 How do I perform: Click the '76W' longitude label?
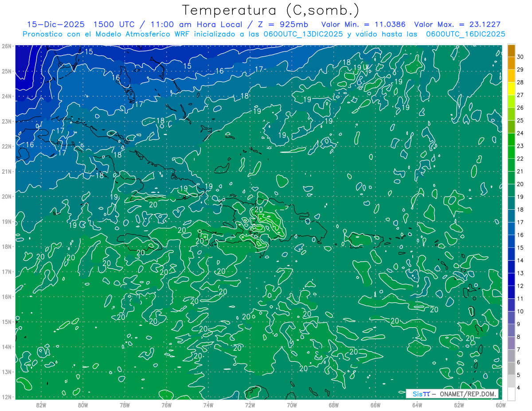[166, 405]
